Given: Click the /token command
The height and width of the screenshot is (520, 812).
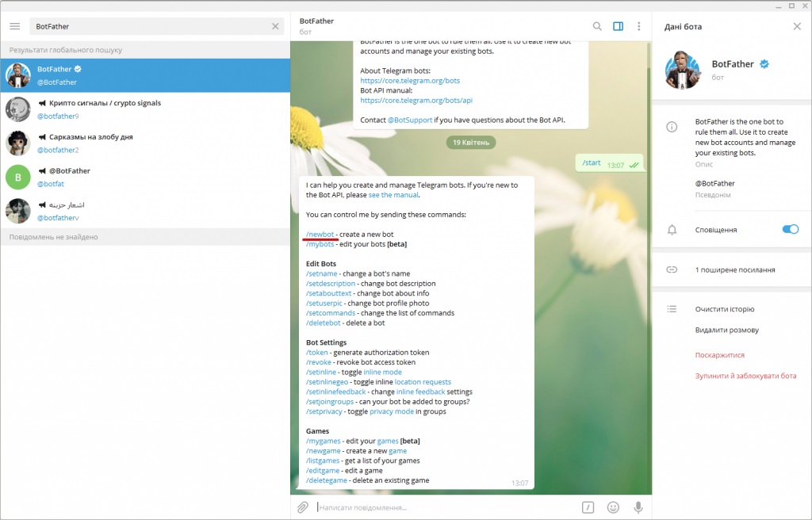Looking at the screenshot, I should [x=317, y=352].
